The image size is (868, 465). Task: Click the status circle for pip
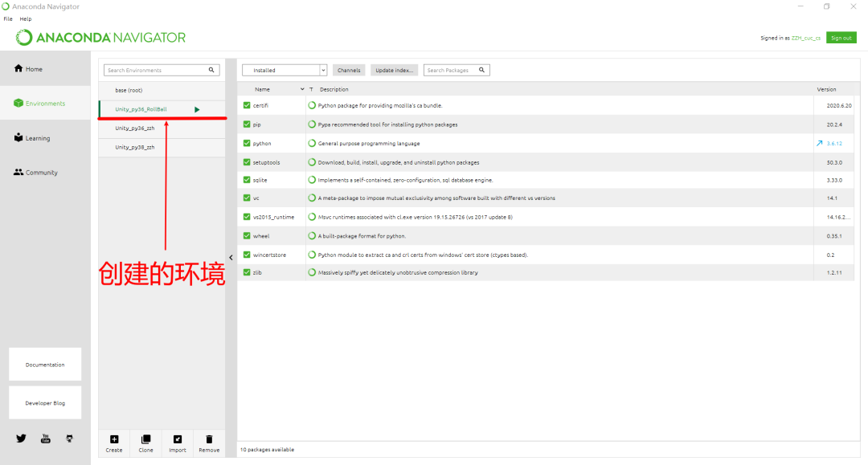click(312, 124)
